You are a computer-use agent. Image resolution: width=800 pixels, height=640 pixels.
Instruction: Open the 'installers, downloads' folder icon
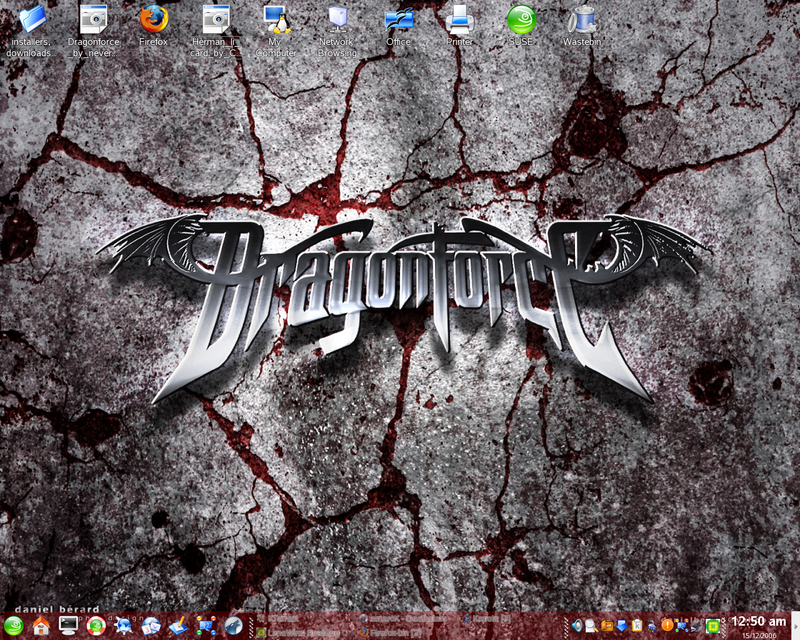coord(29,30)
